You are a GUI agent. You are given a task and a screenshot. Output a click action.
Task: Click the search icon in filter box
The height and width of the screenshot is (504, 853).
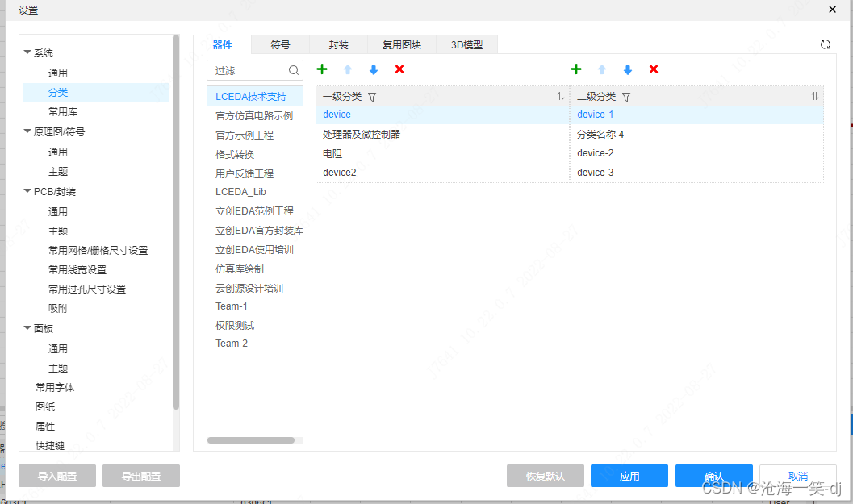294,70
